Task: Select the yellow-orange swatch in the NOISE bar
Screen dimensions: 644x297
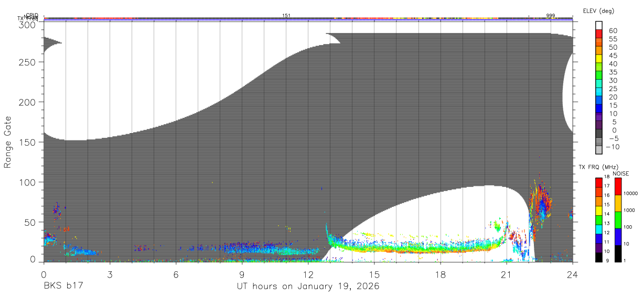Action: point(618,203)
